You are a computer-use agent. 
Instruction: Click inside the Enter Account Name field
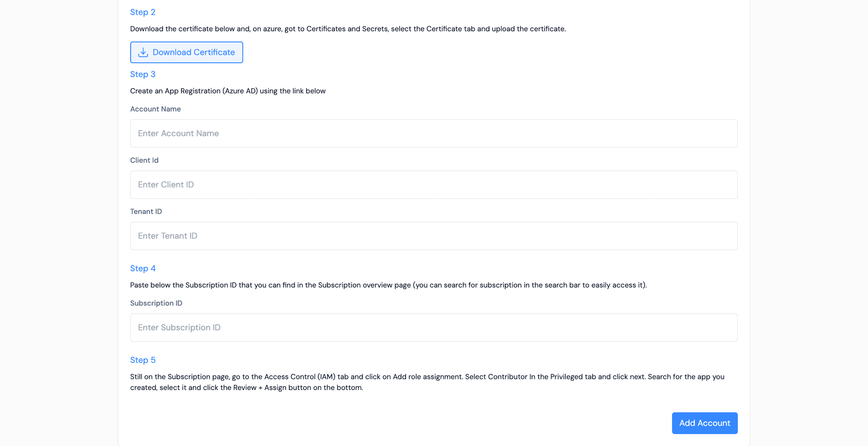tap(434, 133)
